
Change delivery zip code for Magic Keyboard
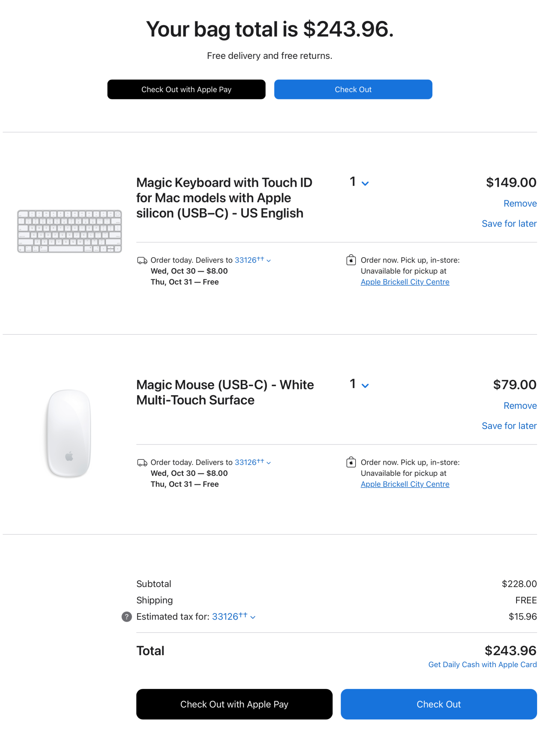coord(252,260)
